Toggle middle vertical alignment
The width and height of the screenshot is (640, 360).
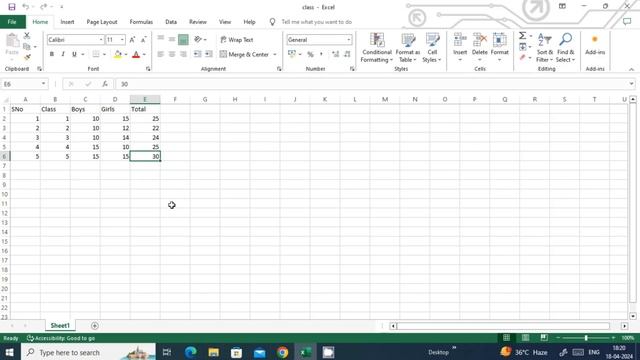(172, 40)
